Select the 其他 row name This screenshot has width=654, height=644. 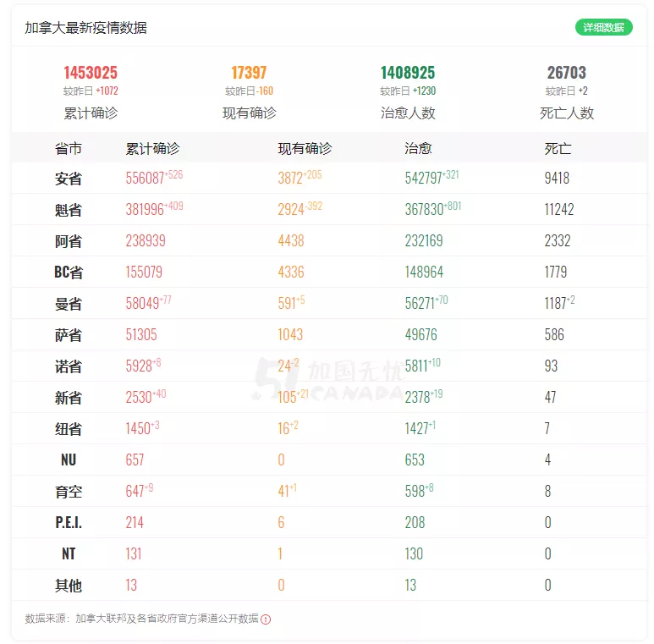tap(69, 586)
